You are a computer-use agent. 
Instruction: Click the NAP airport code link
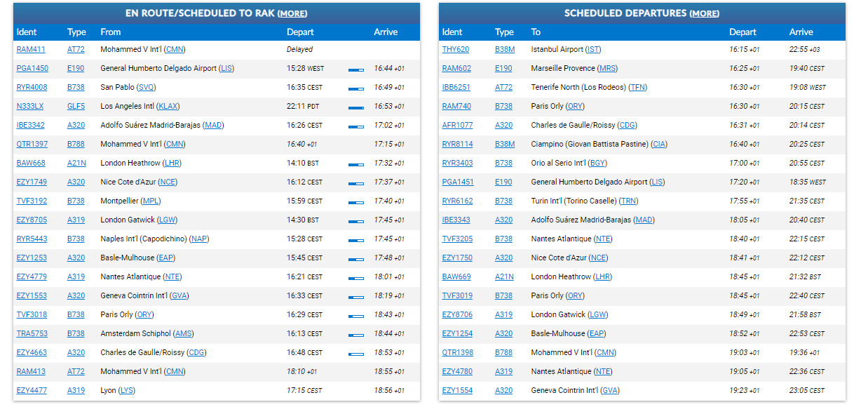tap(199, 239)
